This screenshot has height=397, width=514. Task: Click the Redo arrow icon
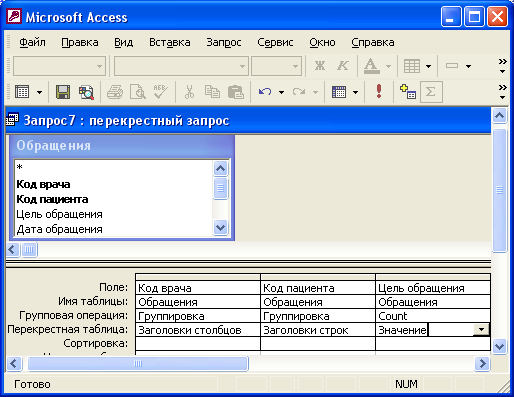pos(299,92)
